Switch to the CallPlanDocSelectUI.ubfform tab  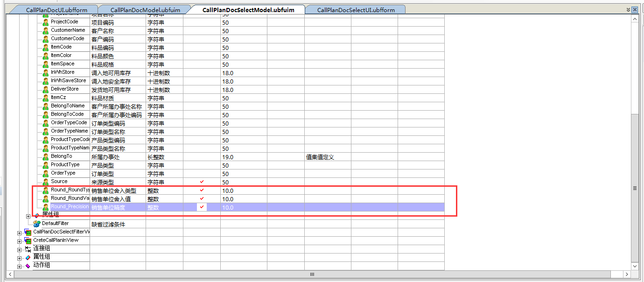pos(355,9)
